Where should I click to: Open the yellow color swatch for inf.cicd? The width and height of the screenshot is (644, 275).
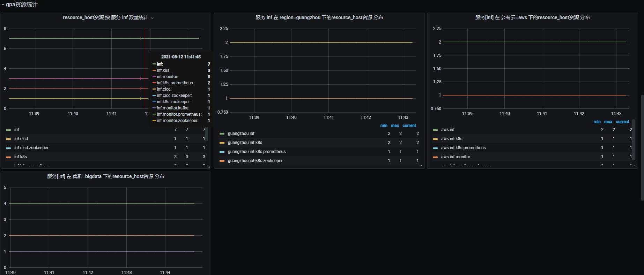pos(8,139)
